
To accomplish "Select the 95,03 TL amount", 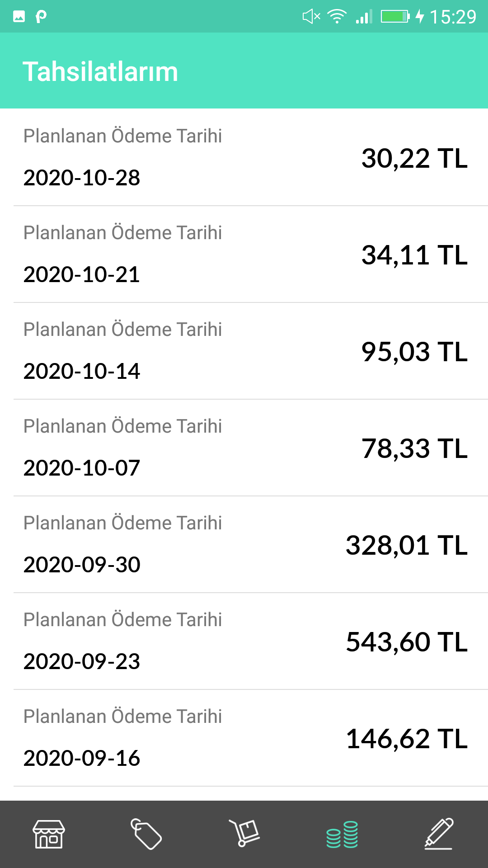I will coord(414,352).
